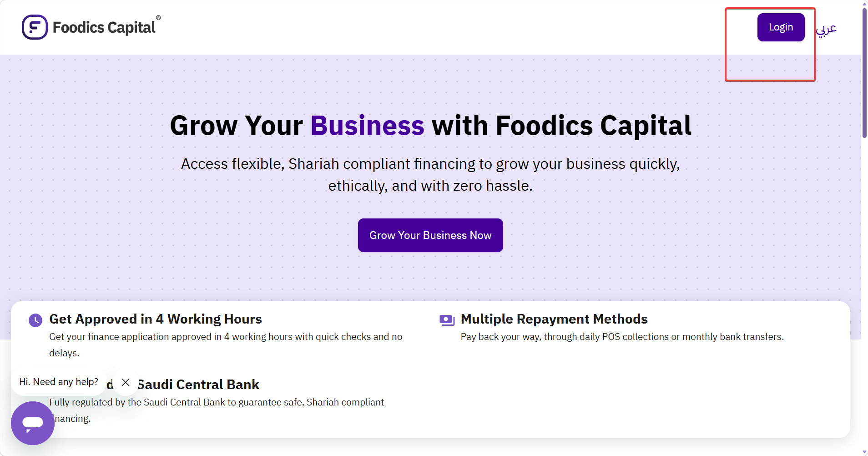Select the Get Approved in 4 Working Hours heading
This screenshot has height=456, width=868.
[156, 319]
